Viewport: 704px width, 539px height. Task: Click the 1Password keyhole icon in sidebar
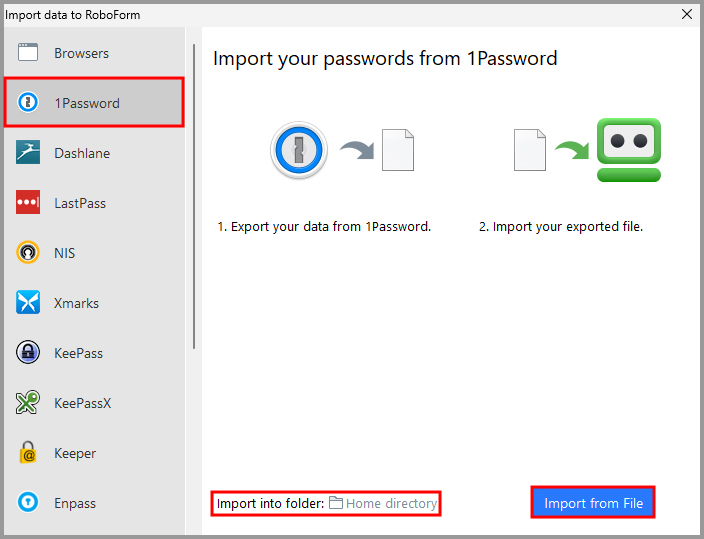click(x=28, y=103)
